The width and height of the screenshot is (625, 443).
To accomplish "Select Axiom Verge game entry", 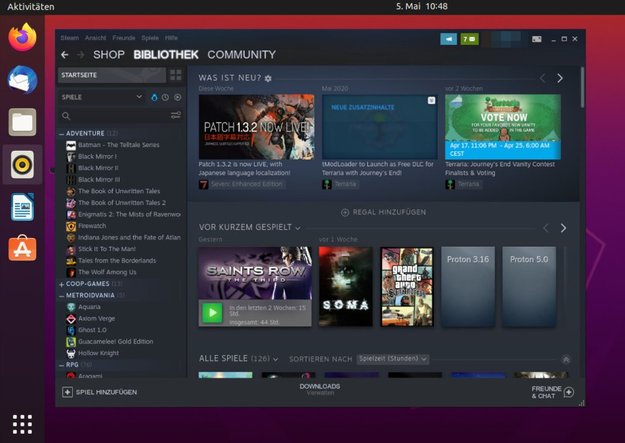I will point(96,319).
